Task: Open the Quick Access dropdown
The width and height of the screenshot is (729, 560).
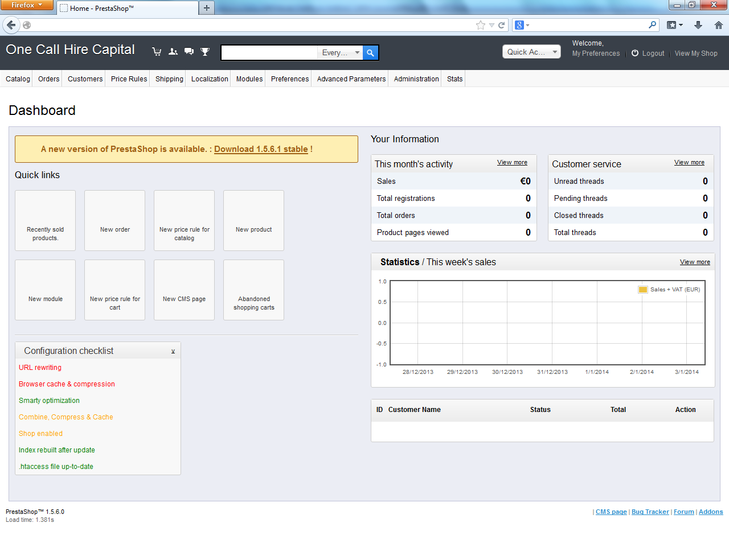Action: tap(531, 52)
